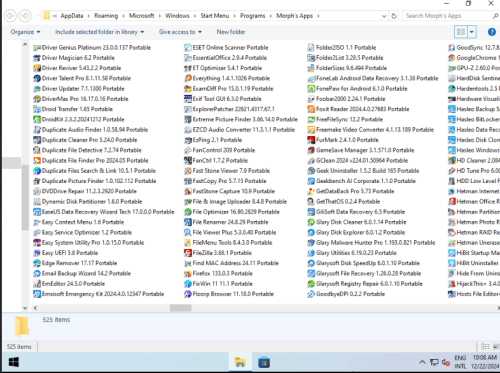Refresh the current folder view
This screenshot has height=373, width=500.
pyautogui.click(x=394, y=16)
